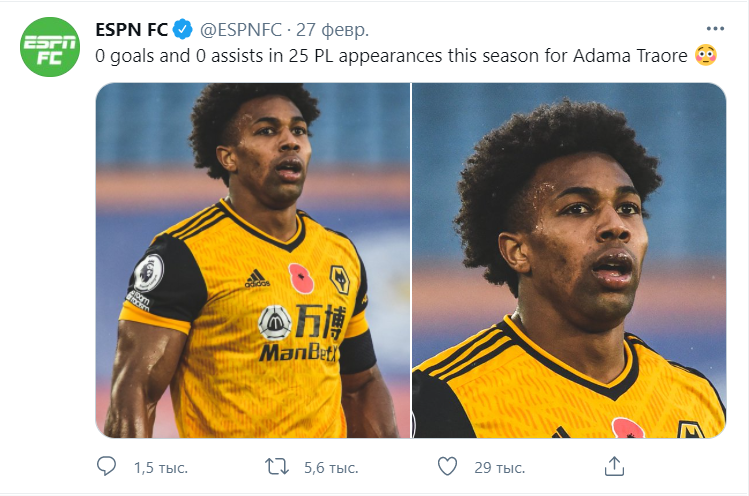The width and height of the screenshot is (749, 496).
Task: Like the tweet with the heart icon
Action: (449, 466)
